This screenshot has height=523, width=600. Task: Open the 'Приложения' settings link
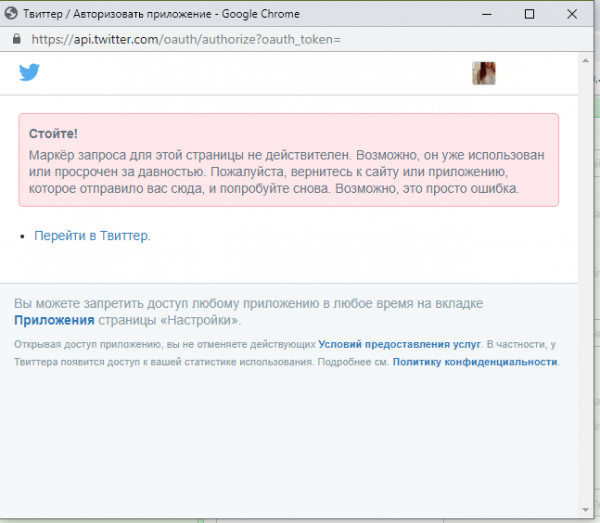54,320
